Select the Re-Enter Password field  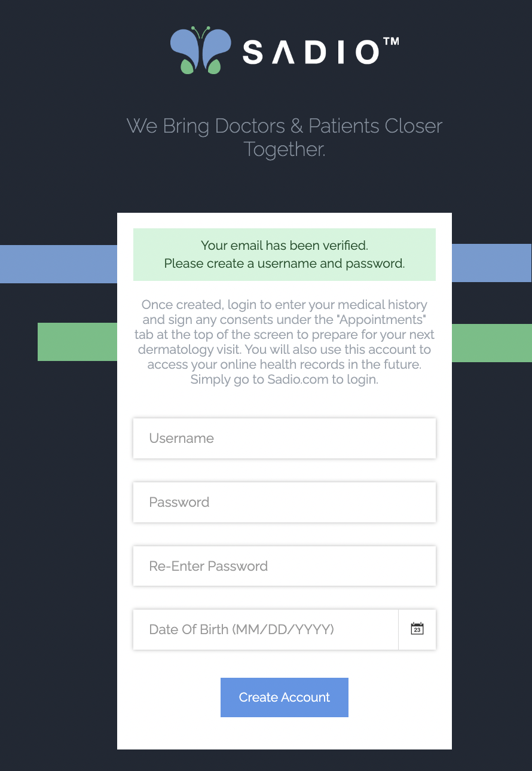pos(285,566)
